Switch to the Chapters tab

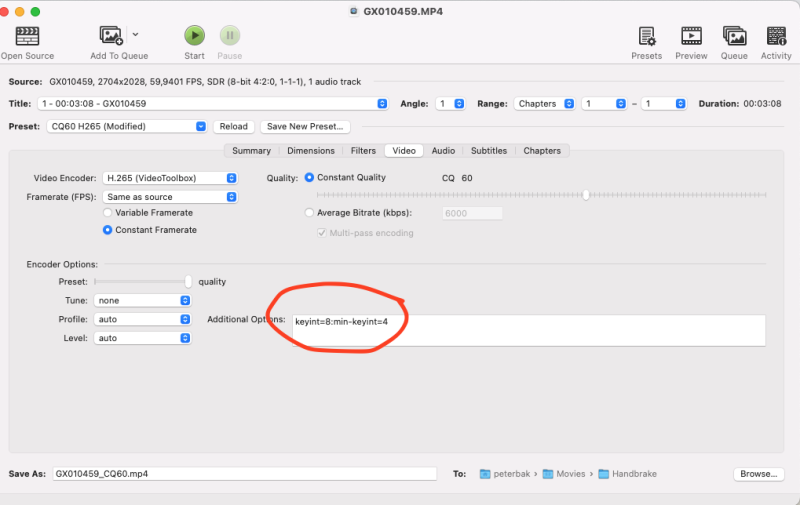[x=542, y=150]
